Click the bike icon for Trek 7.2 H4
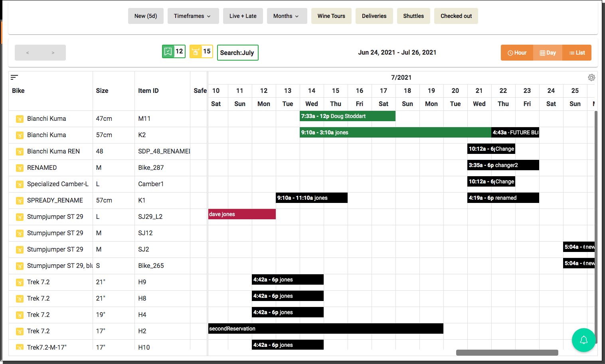 (x=20, y=315)
